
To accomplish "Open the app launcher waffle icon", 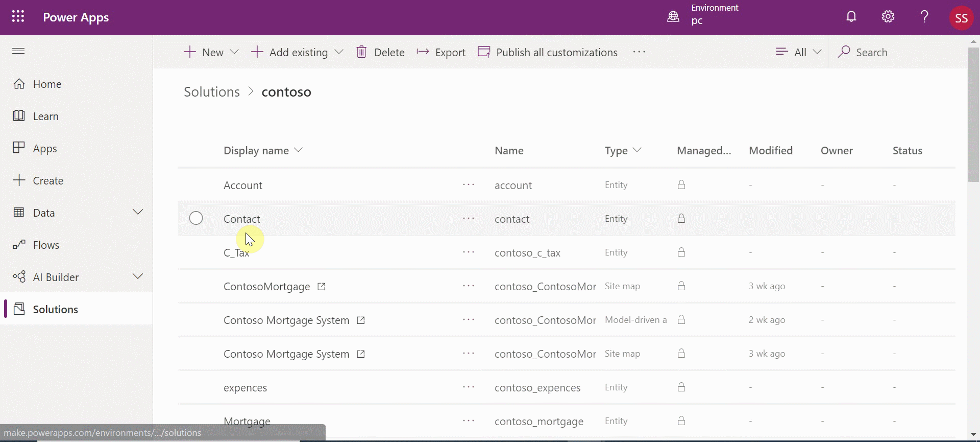I will point(18,17).
